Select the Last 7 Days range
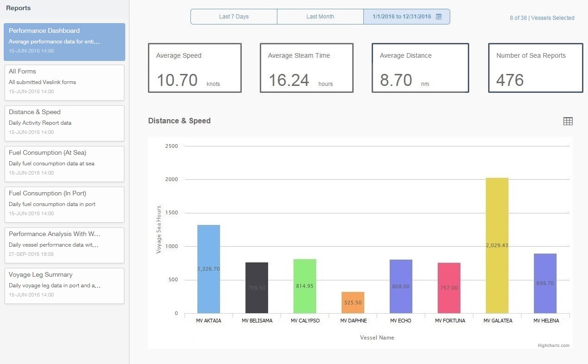588x364 pixels. (x=233, y=16)
